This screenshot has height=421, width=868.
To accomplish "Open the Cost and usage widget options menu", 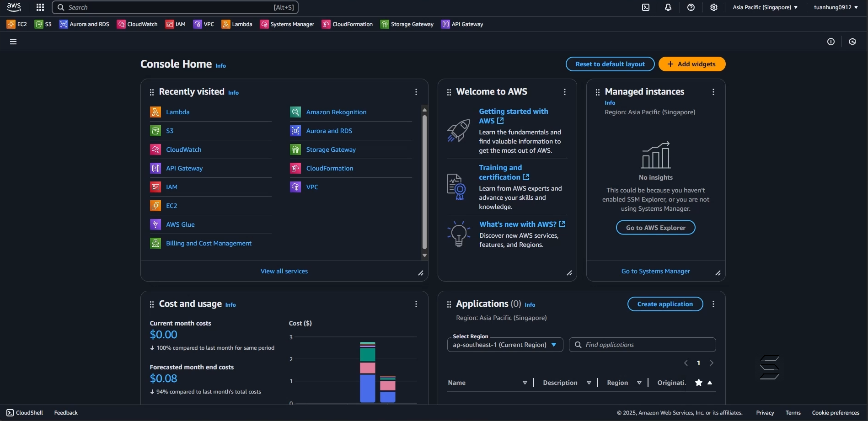I will pos(416,304).
